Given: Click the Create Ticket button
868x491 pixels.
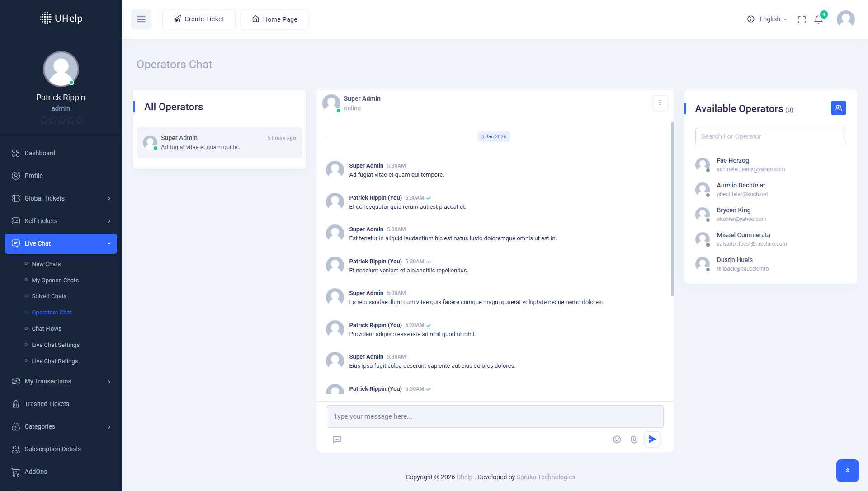Looking at the screenshot, I should 199,19.
